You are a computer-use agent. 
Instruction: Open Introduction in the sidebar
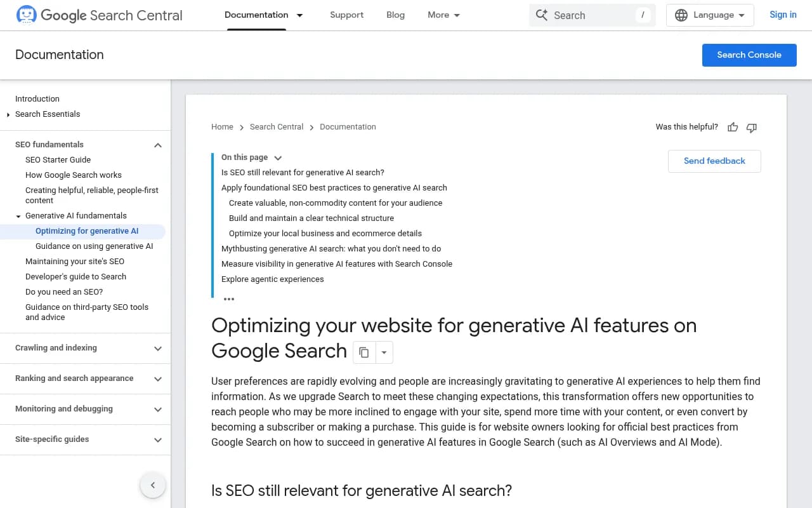point(37,99)
